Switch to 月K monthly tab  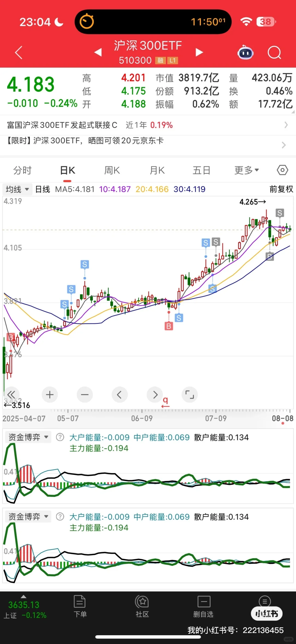pyautogui.click(x=157, y=170)
